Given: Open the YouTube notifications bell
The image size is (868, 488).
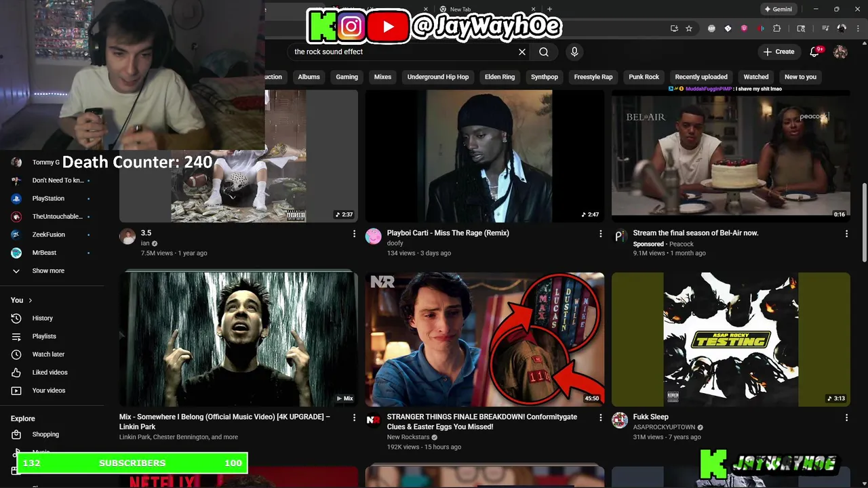Looking at the screenshot, I should (x=816, y=52).
